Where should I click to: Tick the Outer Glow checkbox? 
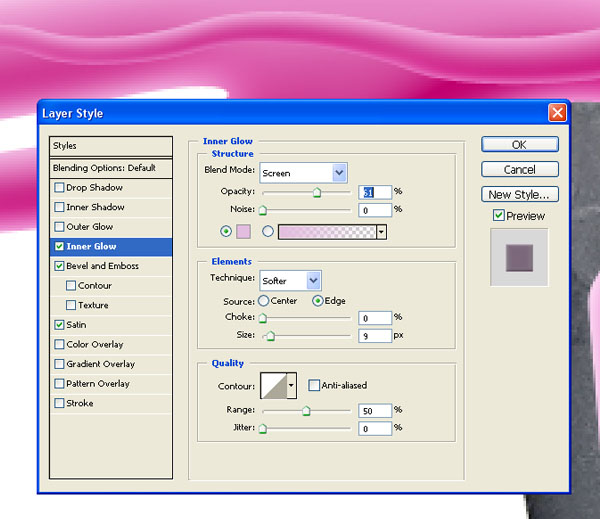59,227
